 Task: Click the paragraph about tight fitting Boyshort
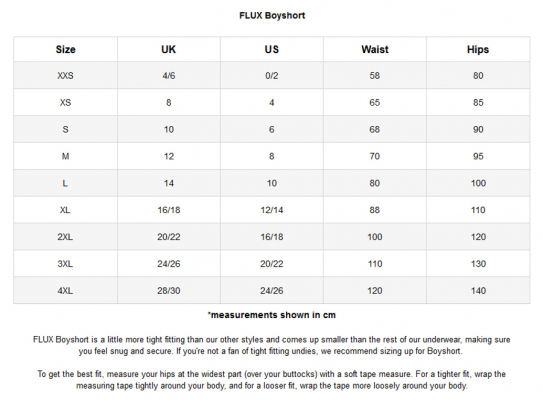coord(272,345)
